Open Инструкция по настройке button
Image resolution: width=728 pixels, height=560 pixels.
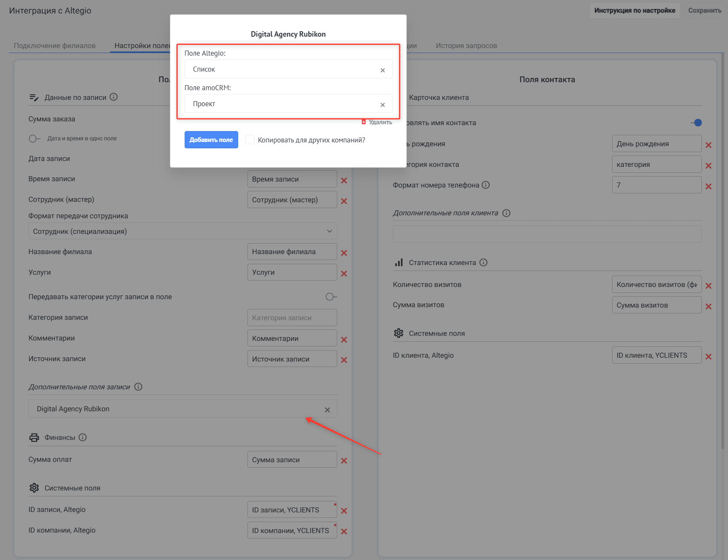[x=634, y=10]
